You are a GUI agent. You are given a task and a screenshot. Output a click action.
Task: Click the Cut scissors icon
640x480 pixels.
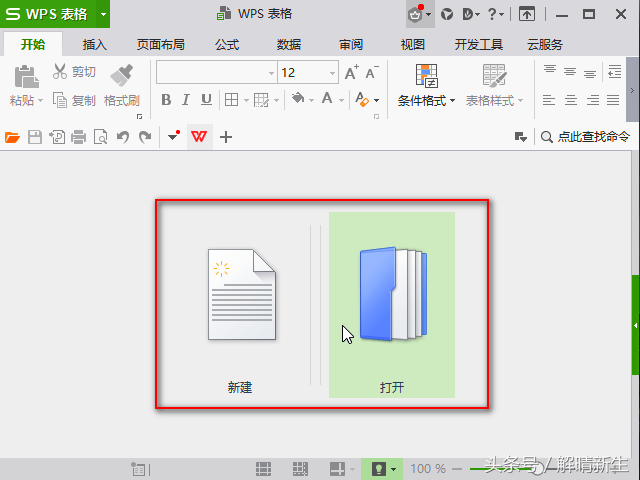[x=60, y=71]
